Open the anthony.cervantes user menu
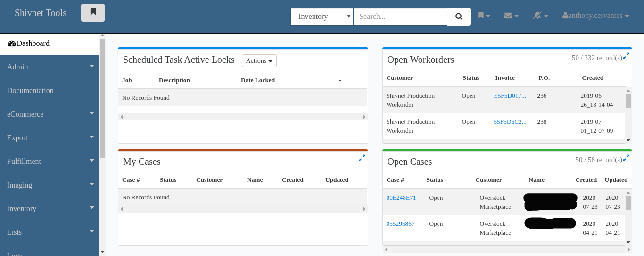 click(595, 16)
